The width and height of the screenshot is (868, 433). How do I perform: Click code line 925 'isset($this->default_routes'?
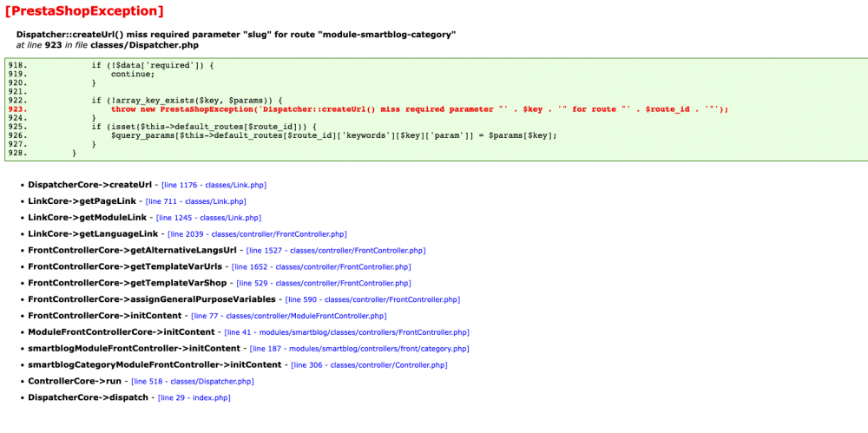[204, 127]
